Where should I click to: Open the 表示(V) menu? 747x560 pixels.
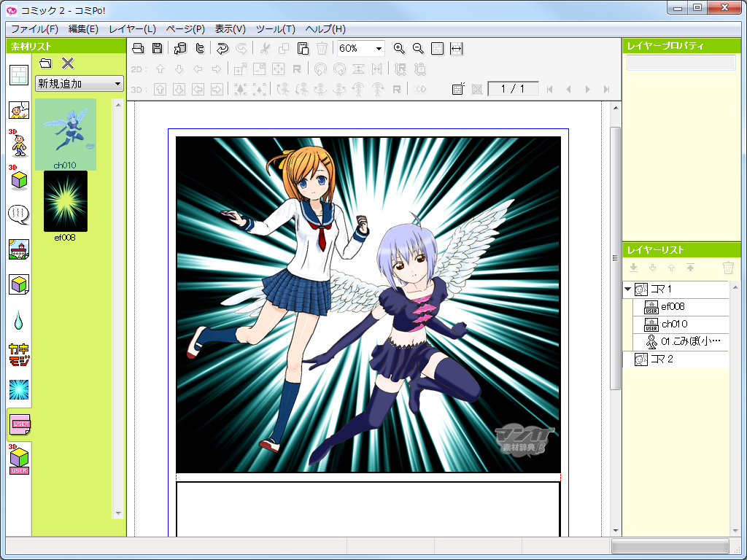tap(230, 29)
